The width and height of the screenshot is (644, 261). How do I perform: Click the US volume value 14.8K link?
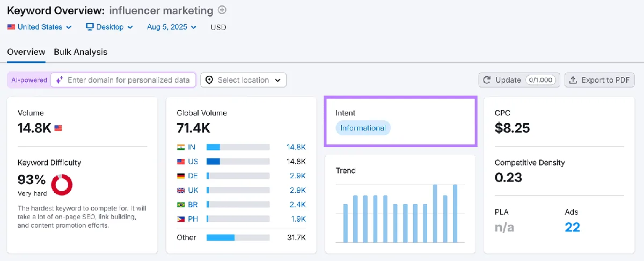296,162
